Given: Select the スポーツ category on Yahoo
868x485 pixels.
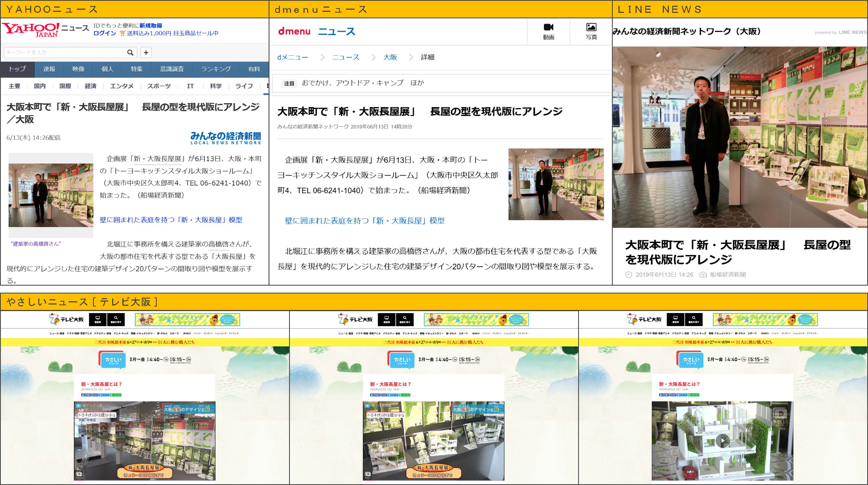Looking at the screenshot, I should pyautogui.click(x=159, y=86).
